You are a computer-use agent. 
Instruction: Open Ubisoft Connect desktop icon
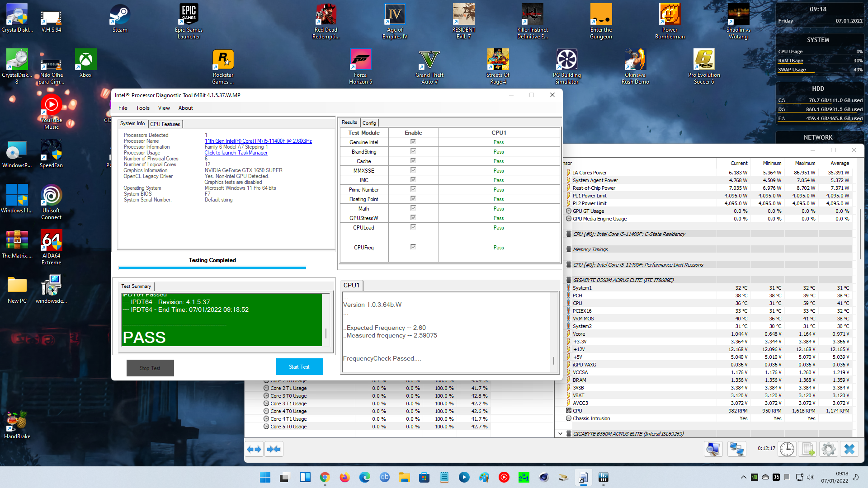tap(51, 202)
